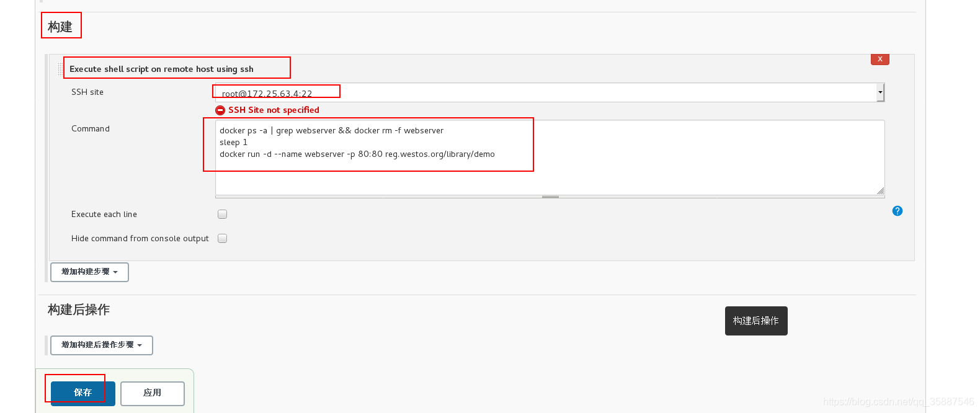The width and height of the screenshot is (980, 413).
Task: Click the docker run webserver command line
Action: [x=357, y=154]
